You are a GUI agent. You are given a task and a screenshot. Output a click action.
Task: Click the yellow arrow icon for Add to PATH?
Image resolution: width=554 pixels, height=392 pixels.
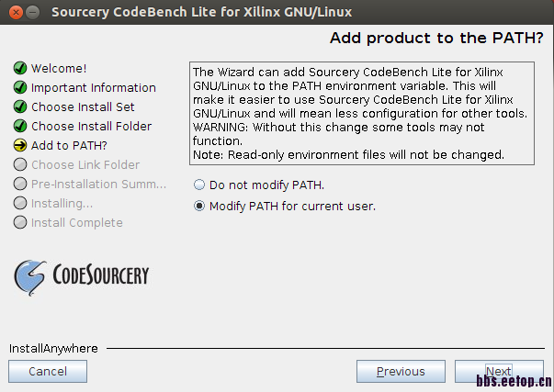point(19,146)
